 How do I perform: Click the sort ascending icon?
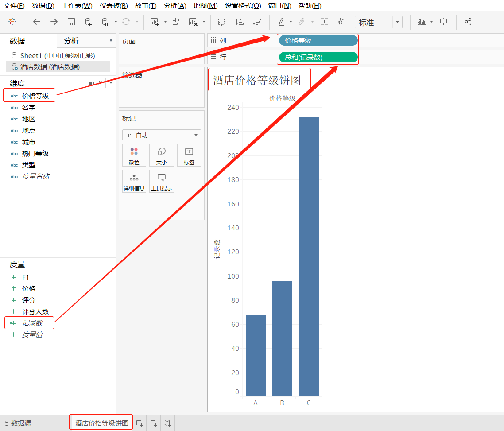pyautogui.click(x=239, y=22)
